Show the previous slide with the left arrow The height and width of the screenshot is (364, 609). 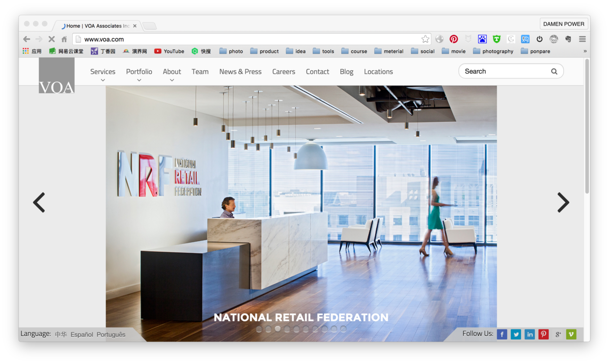39,202
